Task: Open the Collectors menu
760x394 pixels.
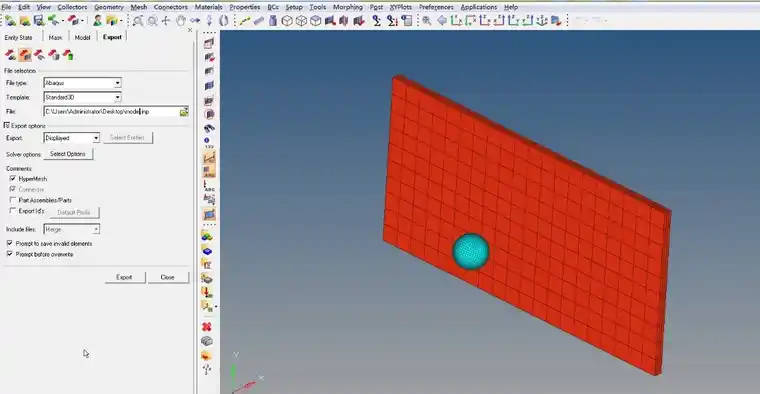Action: (x=72, y=7)
